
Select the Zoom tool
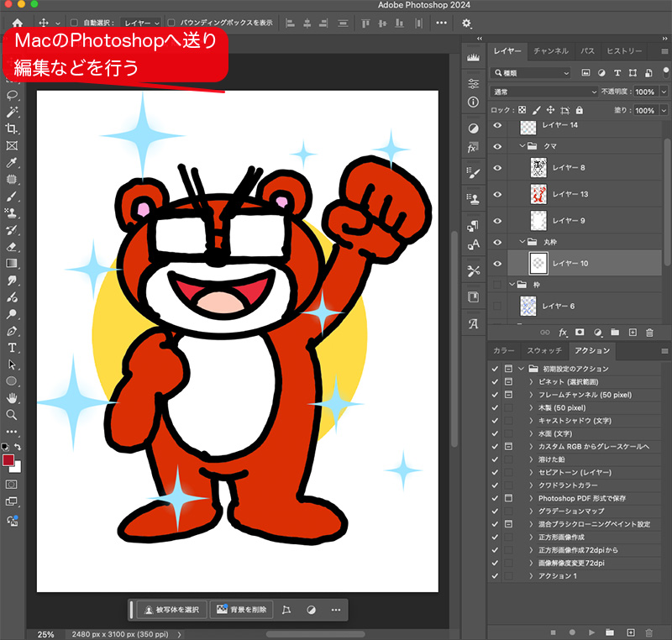pos(11,414)
